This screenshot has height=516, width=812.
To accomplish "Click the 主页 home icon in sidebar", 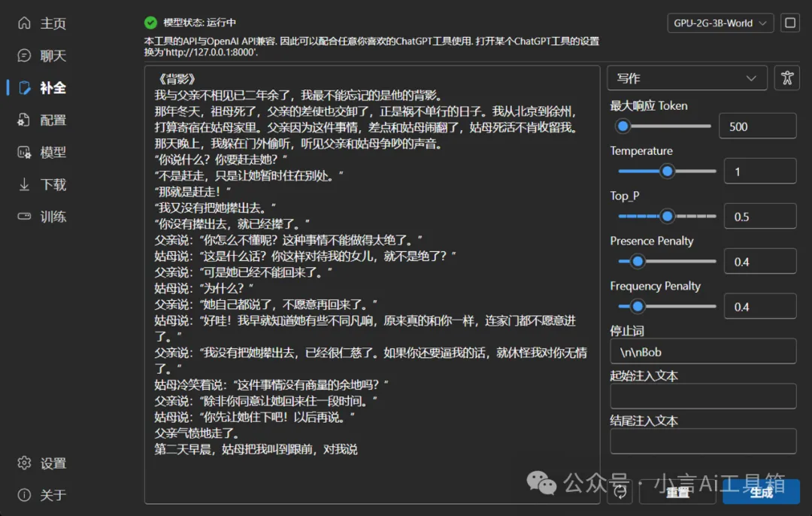I will click(x=25, y=23).
